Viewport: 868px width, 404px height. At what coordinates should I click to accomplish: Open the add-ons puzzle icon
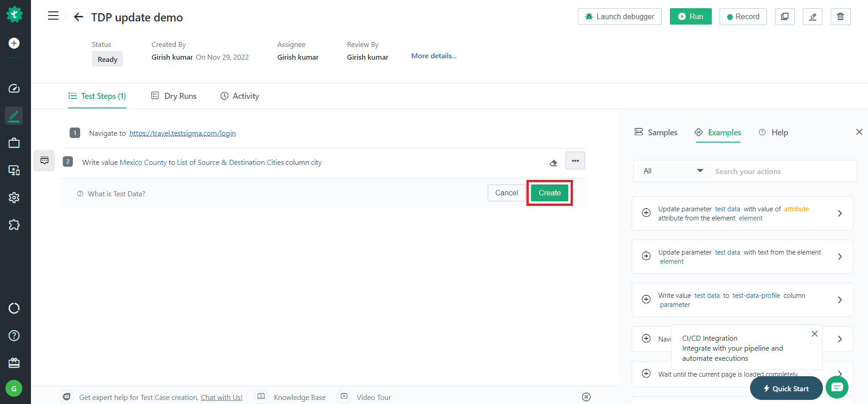coord(14,225)
